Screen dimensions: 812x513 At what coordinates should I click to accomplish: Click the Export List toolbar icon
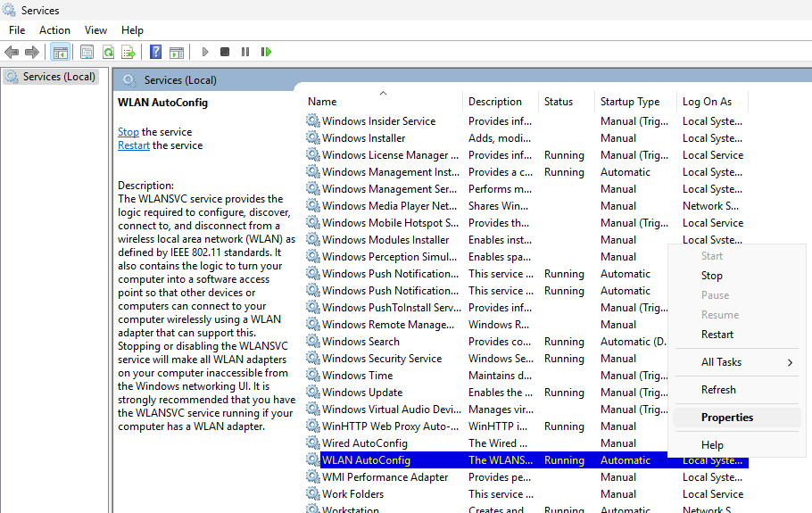click(x=128, y=52)
